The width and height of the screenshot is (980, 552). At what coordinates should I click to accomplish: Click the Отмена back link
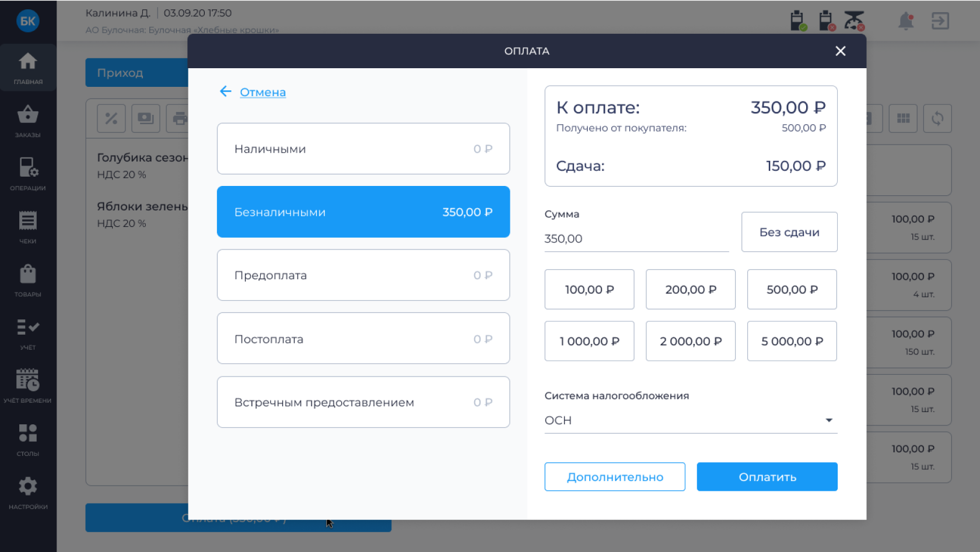(262, 92)
